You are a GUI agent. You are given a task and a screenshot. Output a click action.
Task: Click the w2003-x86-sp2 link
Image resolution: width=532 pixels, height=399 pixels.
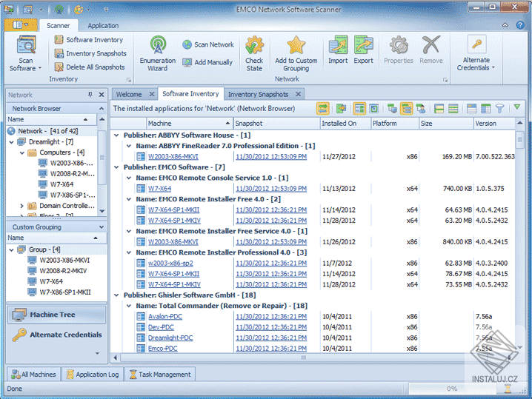(170, 264)
